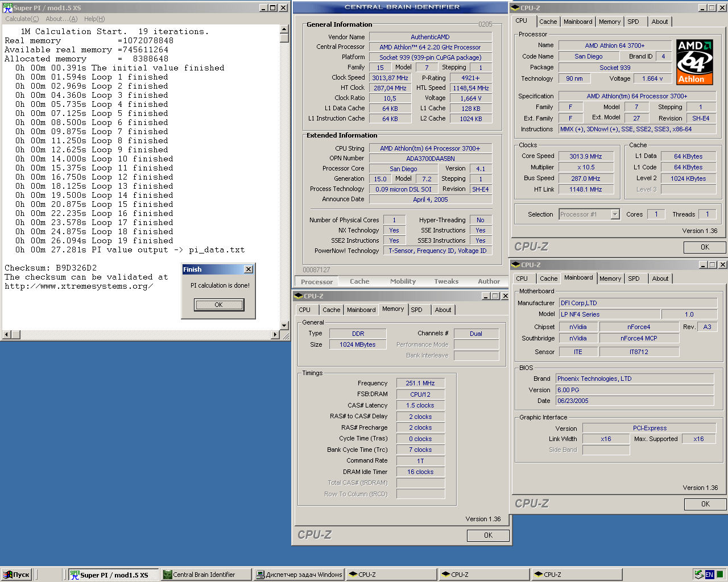Confirm OK in the Finish dialog
Viewport: 728px width, 582px height.
pos(219,305)
